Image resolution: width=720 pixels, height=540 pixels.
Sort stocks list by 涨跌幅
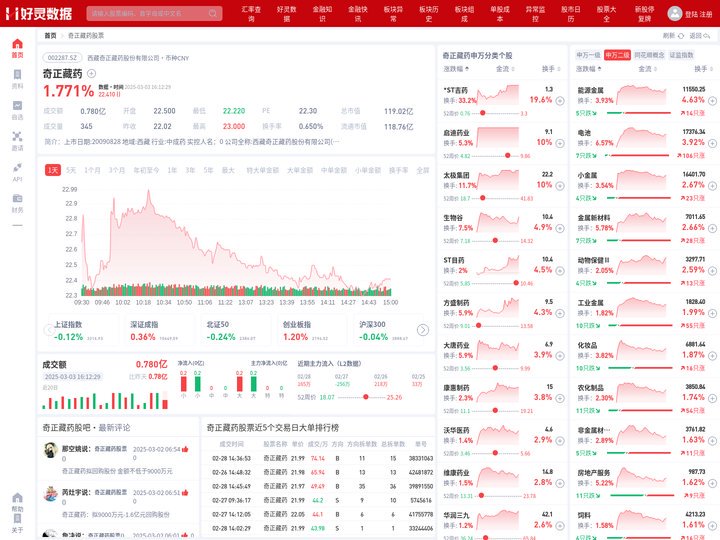456,69
